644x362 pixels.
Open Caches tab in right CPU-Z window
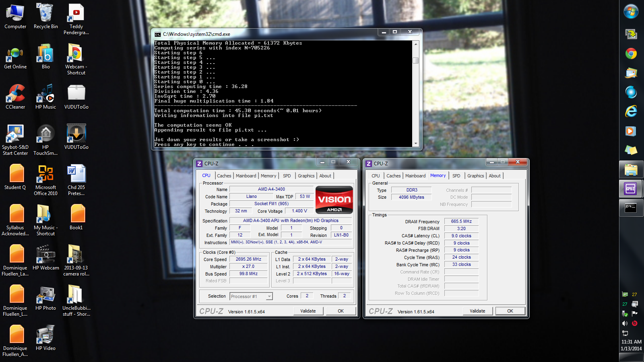[x=394, y=176]
